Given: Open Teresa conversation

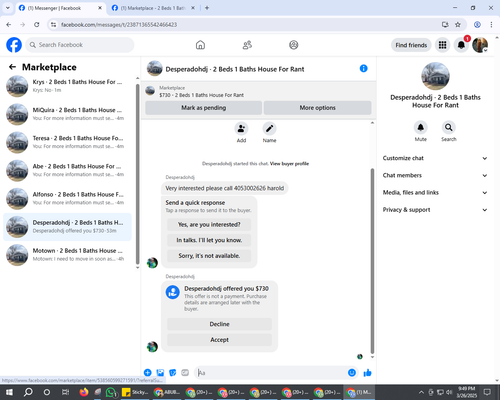Looking at the screenshot, I should click(67, 142).
